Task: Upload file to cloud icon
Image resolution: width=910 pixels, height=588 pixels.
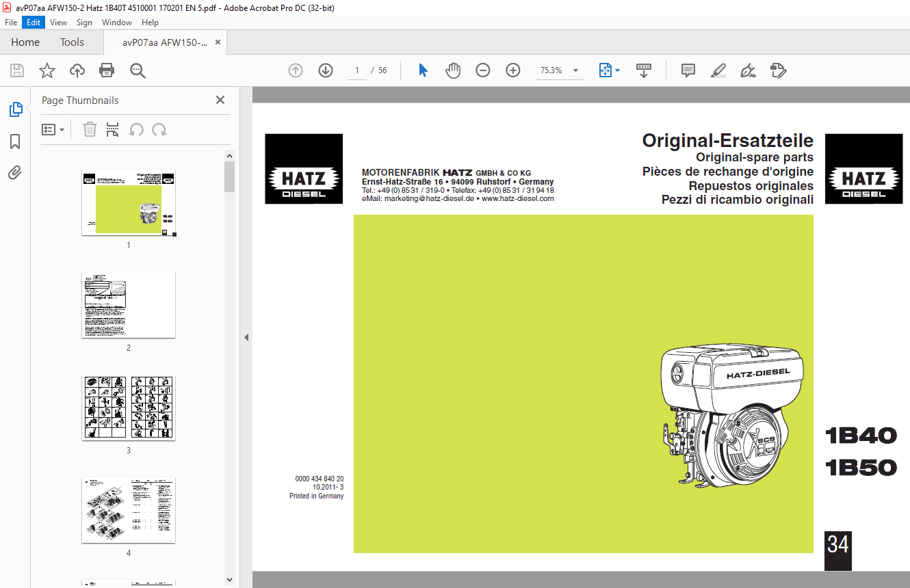Action: pyautogui.click(x=77, y=70)
